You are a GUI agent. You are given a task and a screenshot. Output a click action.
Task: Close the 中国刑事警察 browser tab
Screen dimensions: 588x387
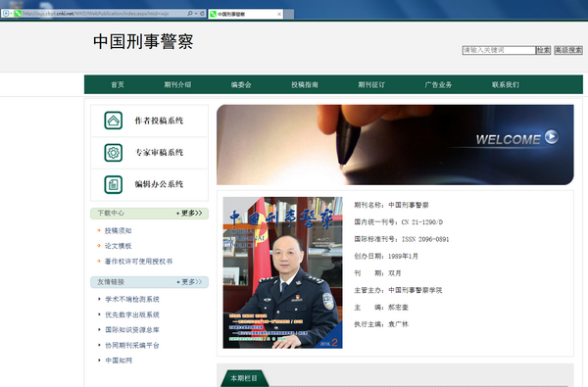(279, 15)
